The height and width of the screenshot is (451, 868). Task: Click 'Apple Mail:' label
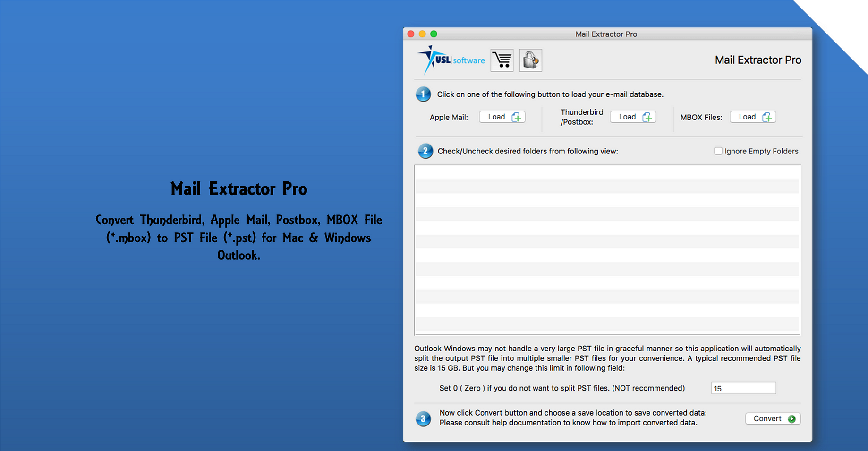coord(449,117)
